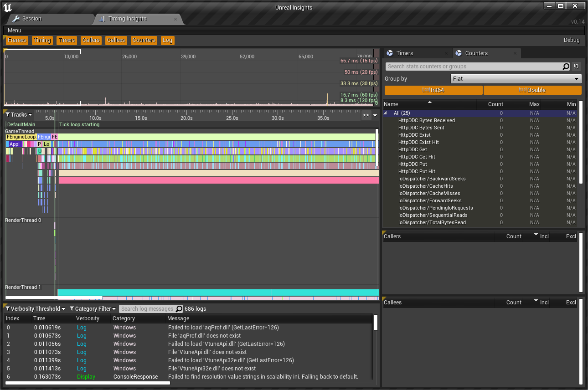Click the counters search magnifier icon
The width and height of the screenshot is (588, 390).
[x=566, y=67]
